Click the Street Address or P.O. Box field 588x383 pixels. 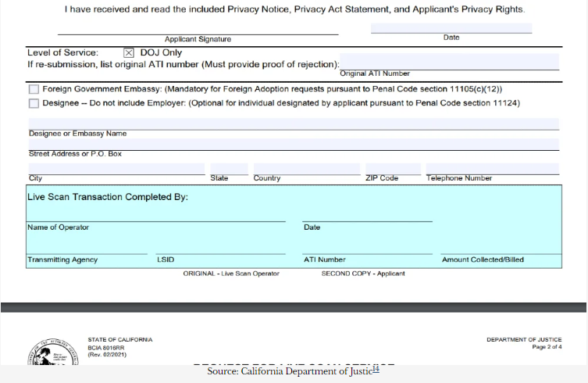294,144
